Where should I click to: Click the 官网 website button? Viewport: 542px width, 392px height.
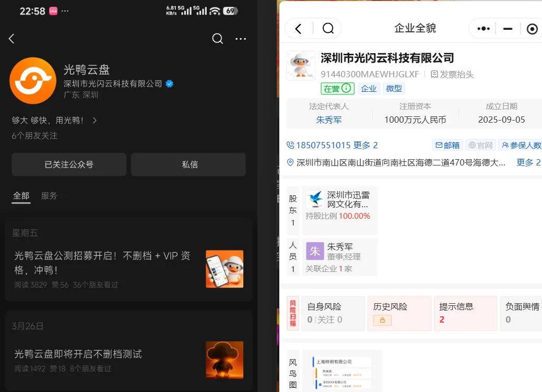[x=480, y=145]
